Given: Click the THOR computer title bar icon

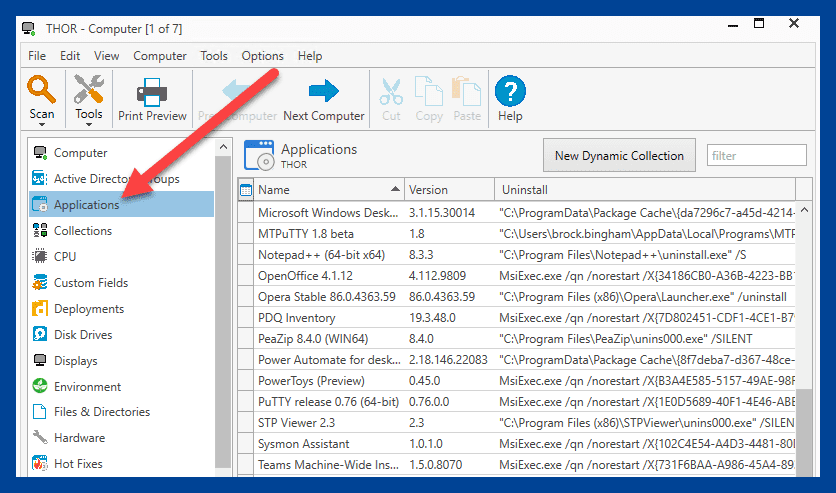Looking at the screenshot, I should 29,29.
